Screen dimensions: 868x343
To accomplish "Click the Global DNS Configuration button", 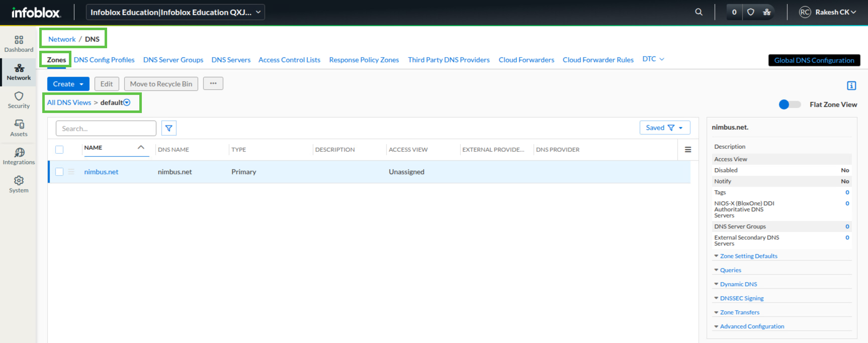I will point(814,60).
